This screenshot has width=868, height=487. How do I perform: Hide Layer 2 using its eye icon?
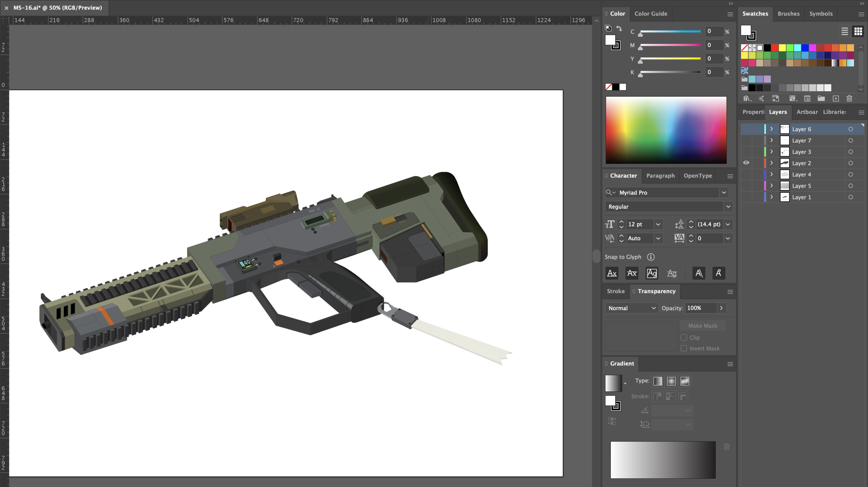point(746,163)
